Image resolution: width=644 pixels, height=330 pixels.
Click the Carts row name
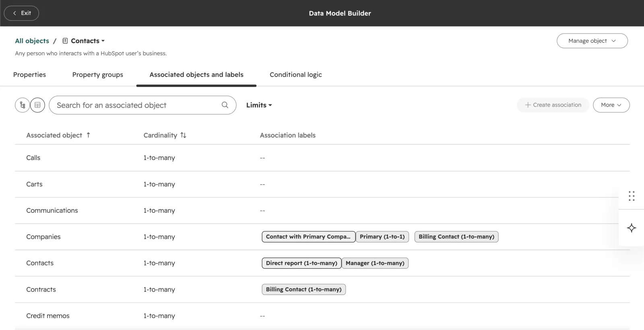[34, 184]
